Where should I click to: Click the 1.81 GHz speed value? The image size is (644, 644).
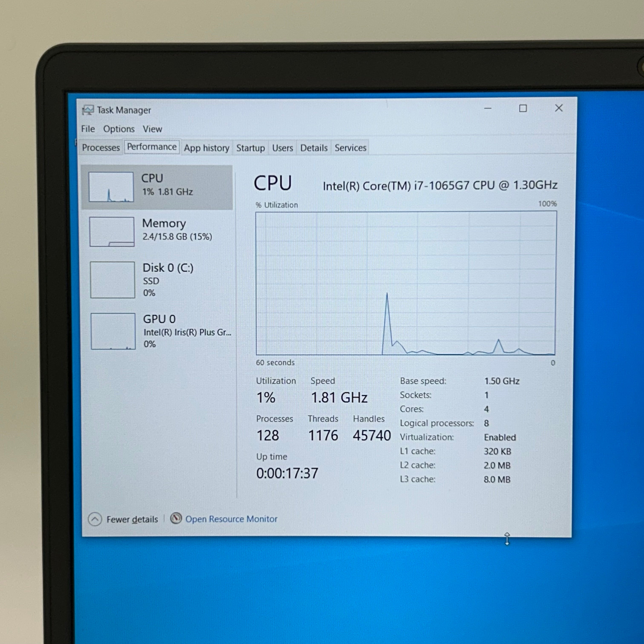pyautogui.click(x=339, y=398)
